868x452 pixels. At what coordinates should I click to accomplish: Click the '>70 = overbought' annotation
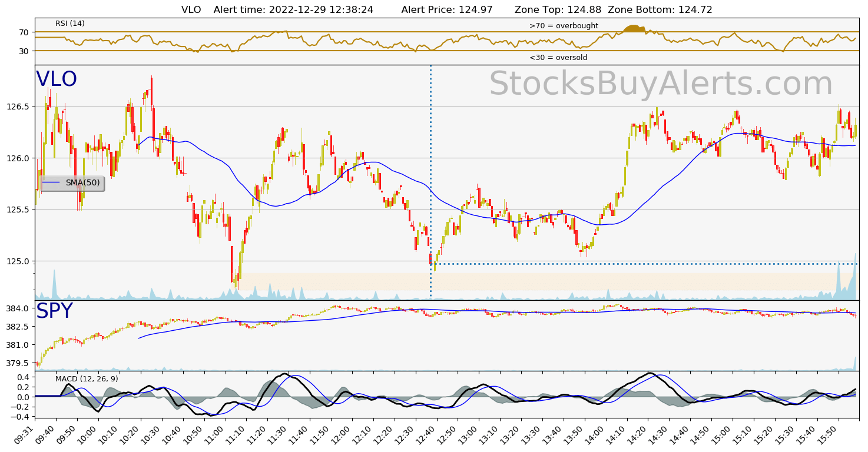564,26
